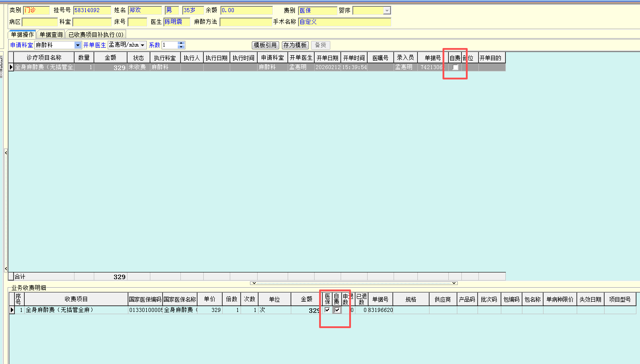Click the 0133010000 医保编码 cell
The width and height of the screenshot is (640, 364).
click(145, 310)
